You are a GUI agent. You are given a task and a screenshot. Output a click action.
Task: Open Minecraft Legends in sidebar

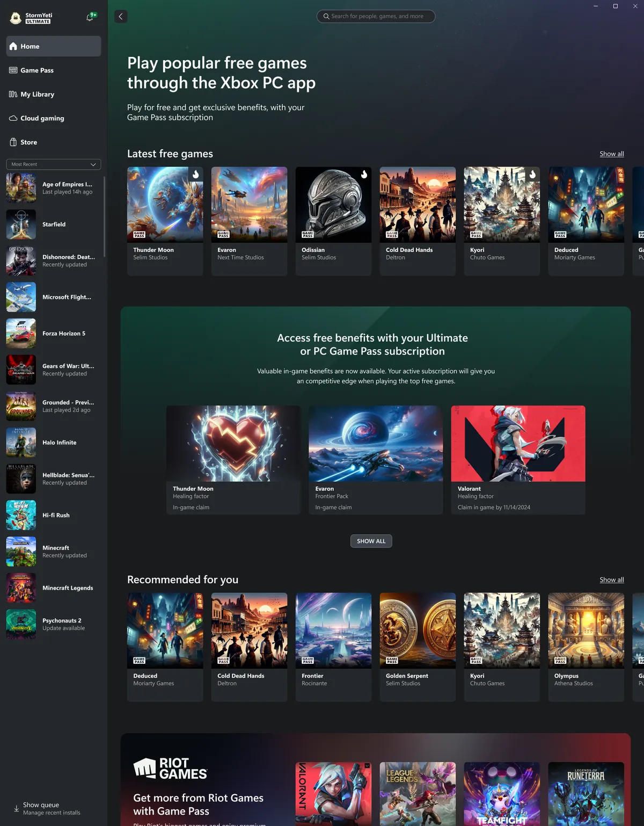54,588
